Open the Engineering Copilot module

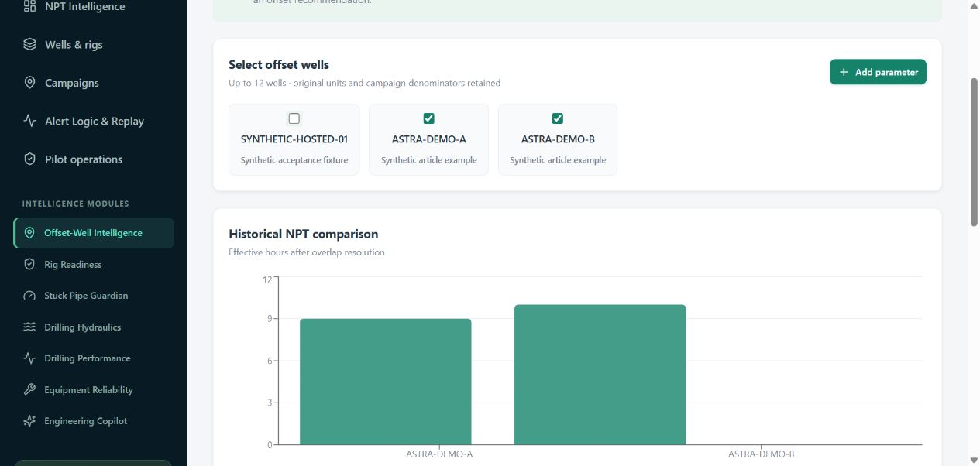94,421
